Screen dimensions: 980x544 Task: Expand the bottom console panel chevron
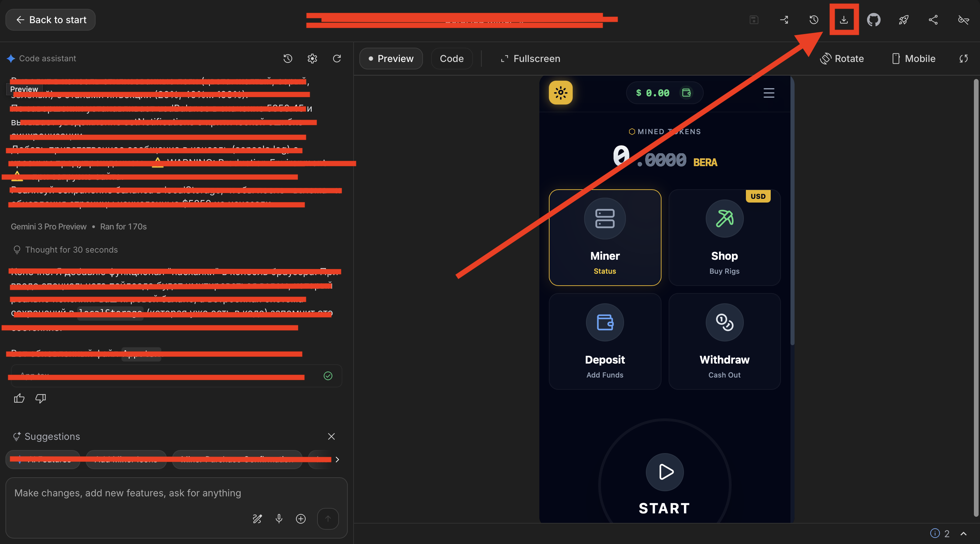pos(963,534)
